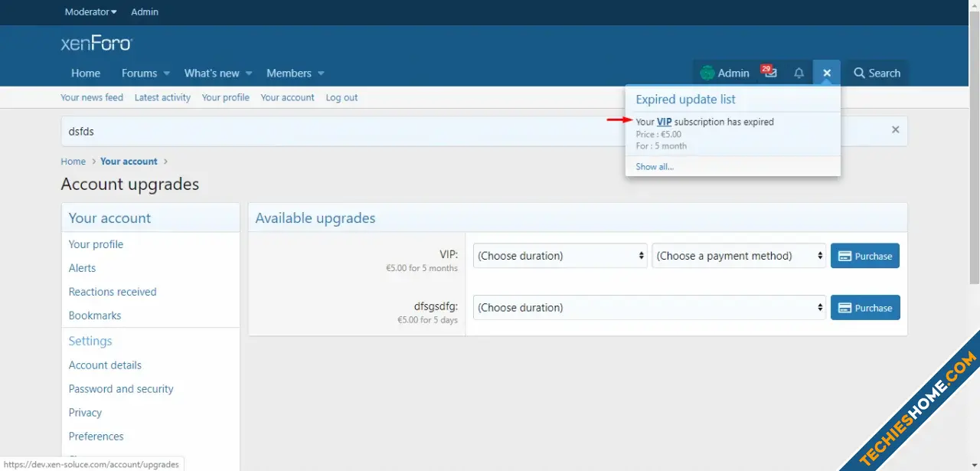This screenshot has height=471, width=980.
Task: Expand the Forums menu arrow
Action: coord(166,74)
